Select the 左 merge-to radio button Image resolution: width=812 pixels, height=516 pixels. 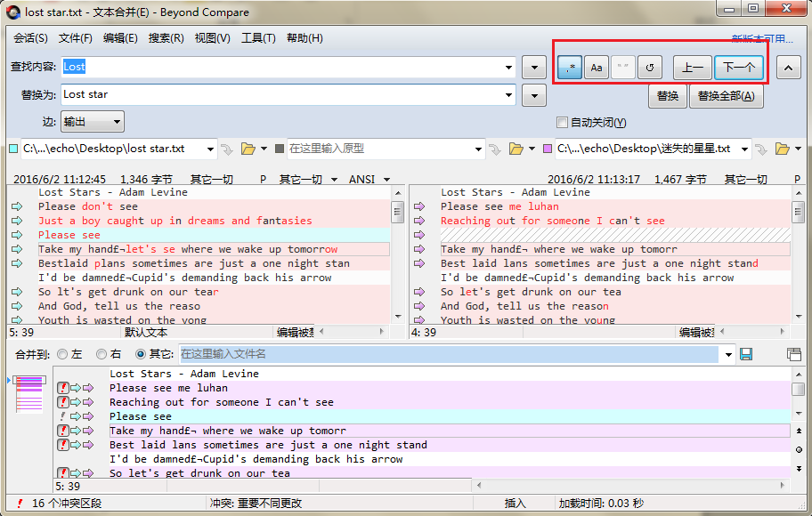(x=62, y=354)
